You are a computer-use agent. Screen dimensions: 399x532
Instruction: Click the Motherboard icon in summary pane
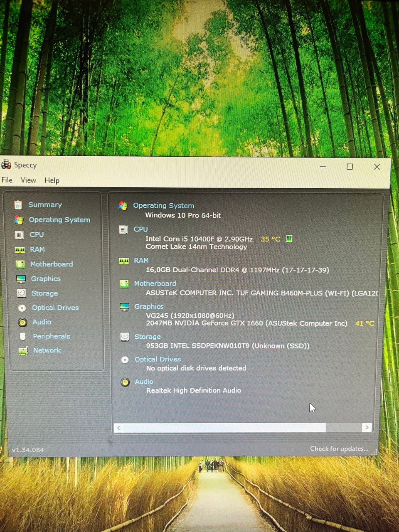[124, 284]
